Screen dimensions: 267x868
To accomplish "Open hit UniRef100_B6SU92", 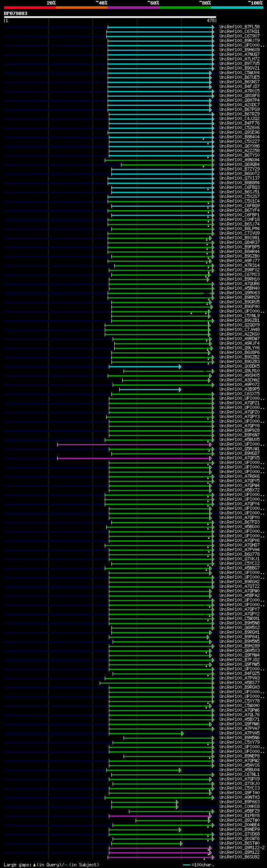I will (239, 857).
